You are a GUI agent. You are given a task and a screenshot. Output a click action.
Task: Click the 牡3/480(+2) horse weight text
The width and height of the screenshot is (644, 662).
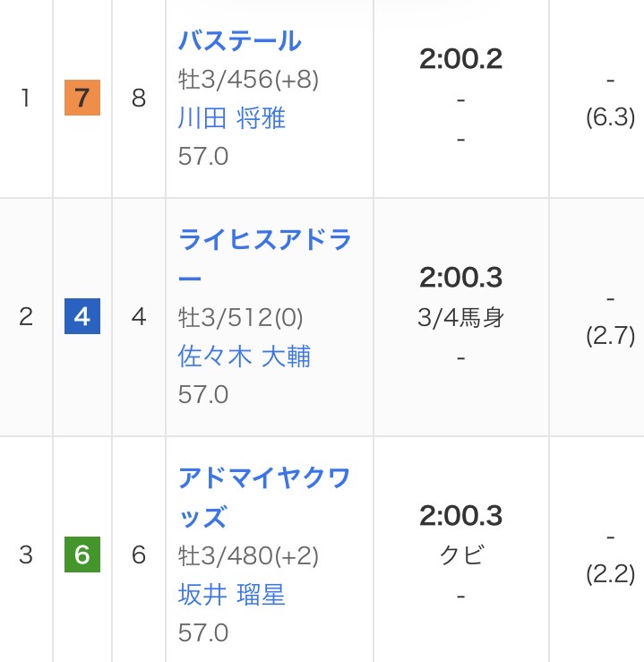click(x=249, y=555)
